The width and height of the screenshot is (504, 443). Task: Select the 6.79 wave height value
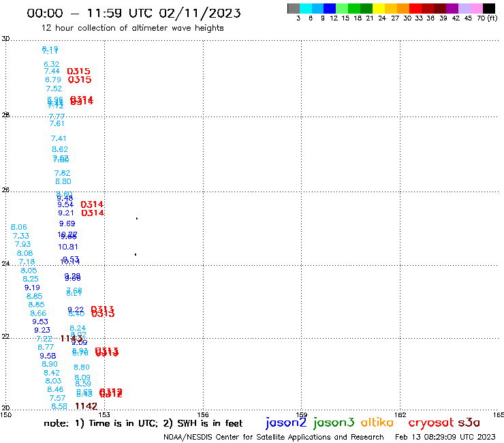point(53,80)
